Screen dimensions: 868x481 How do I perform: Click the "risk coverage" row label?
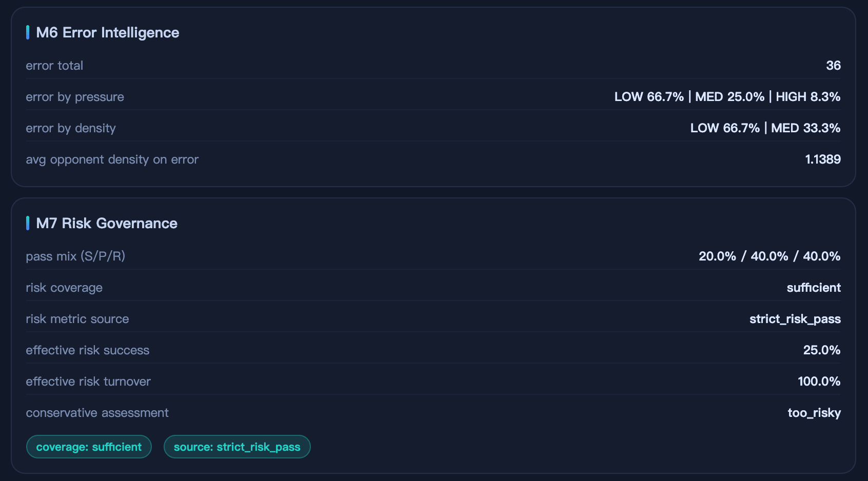pyautogui.click(x=64, y=288)
